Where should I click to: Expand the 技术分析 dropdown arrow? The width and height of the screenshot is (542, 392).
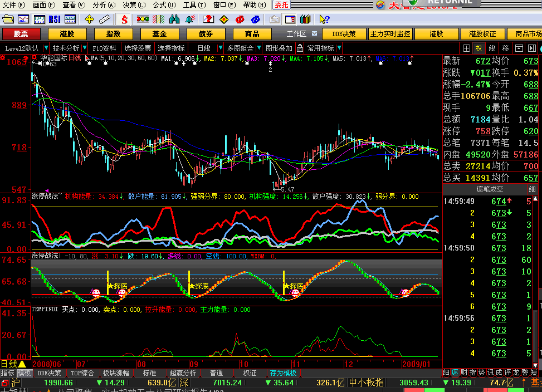pos(84,48)
